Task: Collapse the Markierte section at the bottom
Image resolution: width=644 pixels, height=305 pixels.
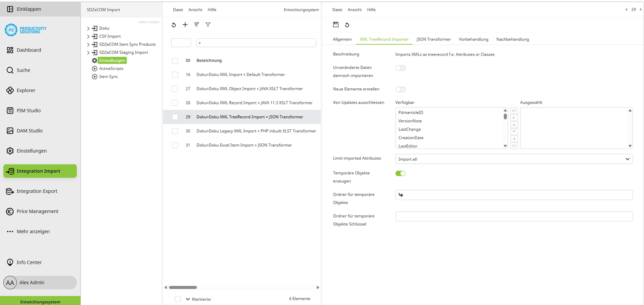Action: click(x=187, y=299)
